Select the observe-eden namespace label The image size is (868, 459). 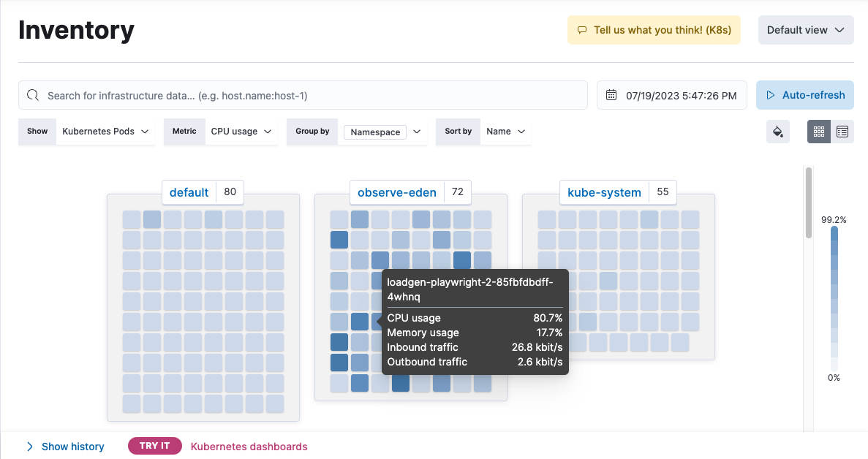tap(396, 192)
